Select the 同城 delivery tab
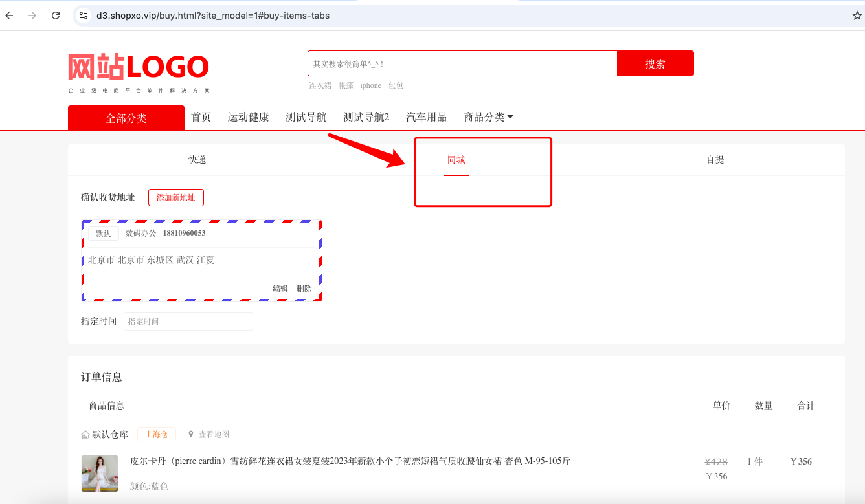This screenshot has height=504, width=865. click(x=456, y=160)
